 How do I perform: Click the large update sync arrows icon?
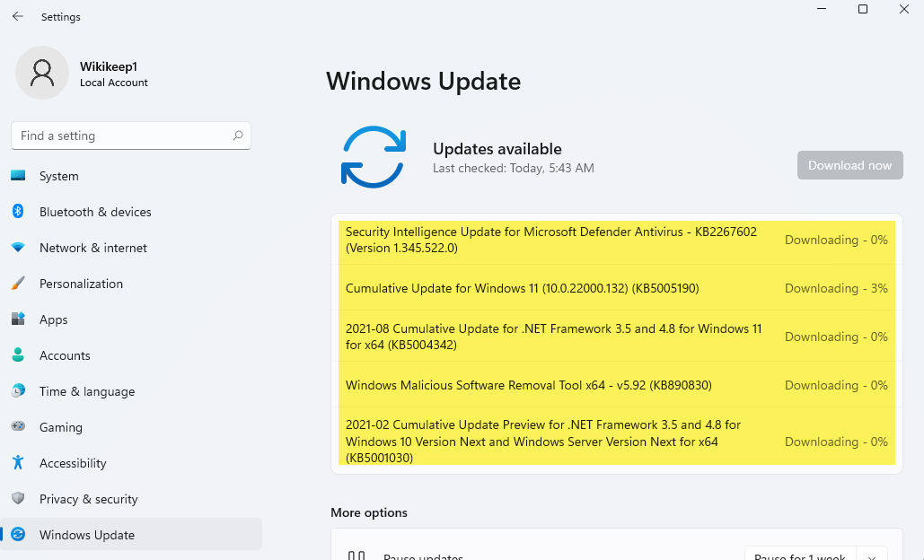click(373, 157)
